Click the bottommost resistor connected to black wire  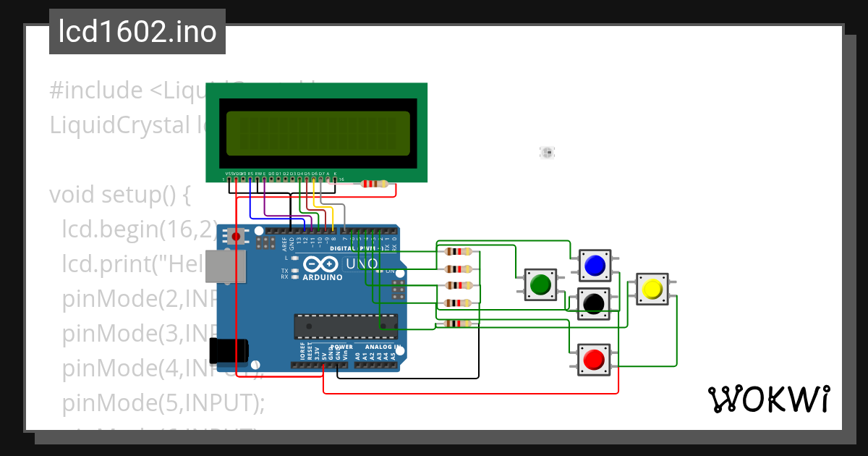tap(457, 324)
